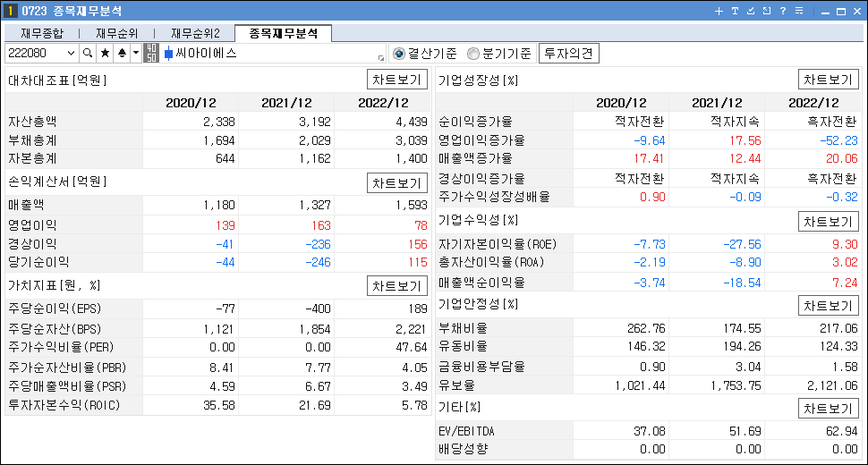Show chart for 기업수익성 section

tap(828, 222)
